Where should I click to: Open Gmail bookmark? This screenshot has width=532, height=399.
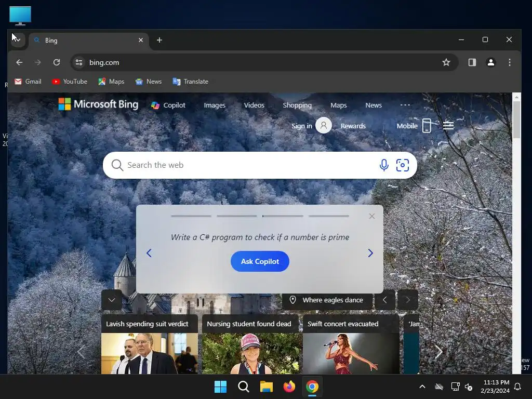(x=28, y=82)
